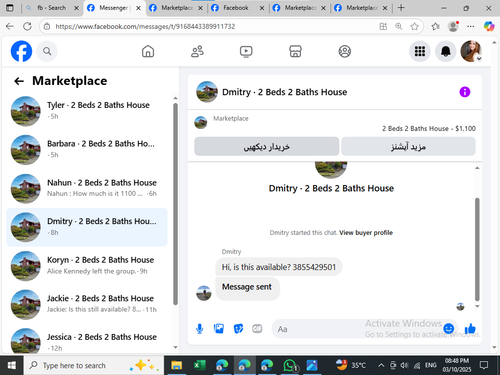Click the 'مزید آپشنز' button
500x375 pixels.
coord(408,146)
